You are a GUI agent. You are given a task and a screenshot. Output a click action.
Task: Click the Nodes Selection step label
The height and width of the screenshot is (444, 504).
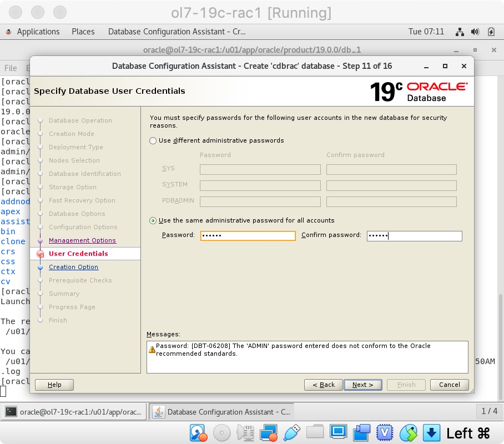74,160
